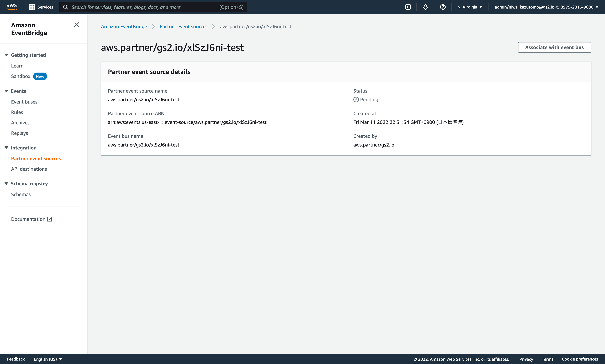Open the Sandbox page

[x=21, y=76]
